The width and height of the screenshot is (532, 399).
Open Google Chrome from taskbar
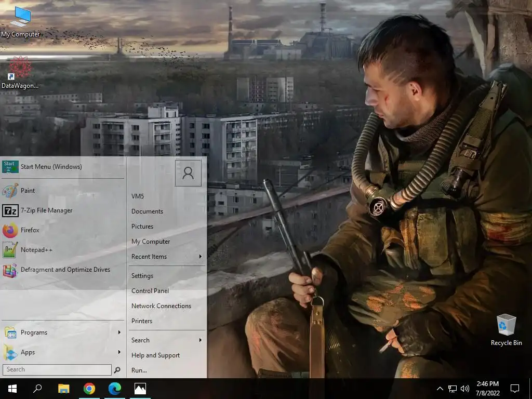tap(89, 389)
